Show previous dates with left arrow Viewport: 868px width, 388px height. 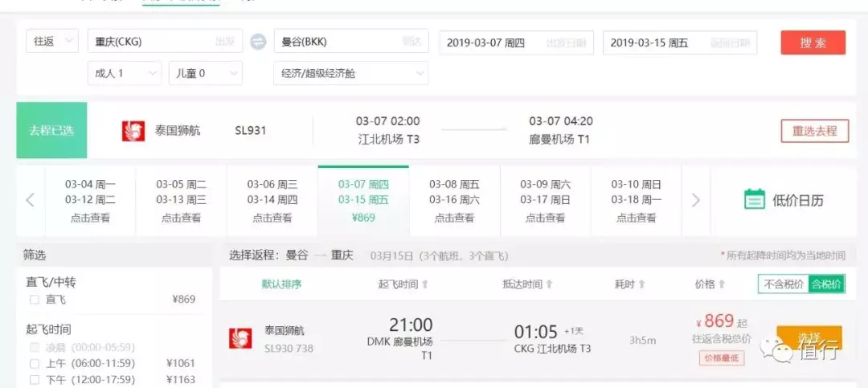(x=31, y=200)
